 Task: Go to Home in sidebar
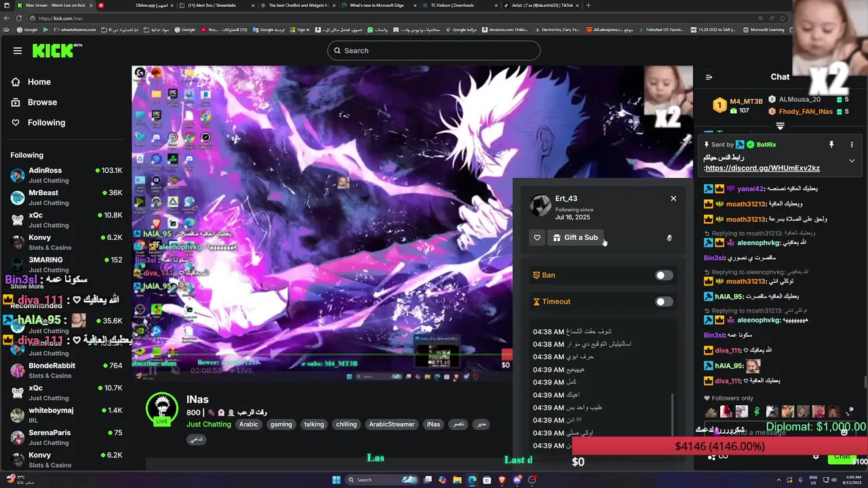(x=39, y=82)
